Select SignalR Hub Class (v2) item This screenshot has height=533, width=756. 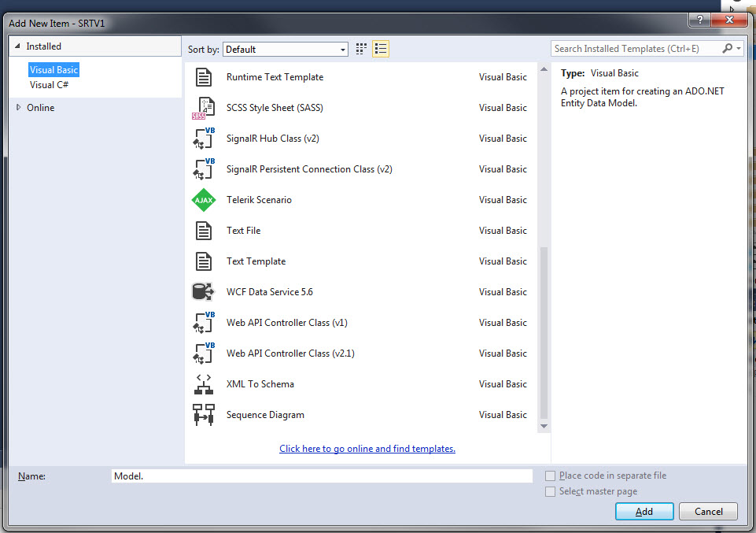coord(362,139)
